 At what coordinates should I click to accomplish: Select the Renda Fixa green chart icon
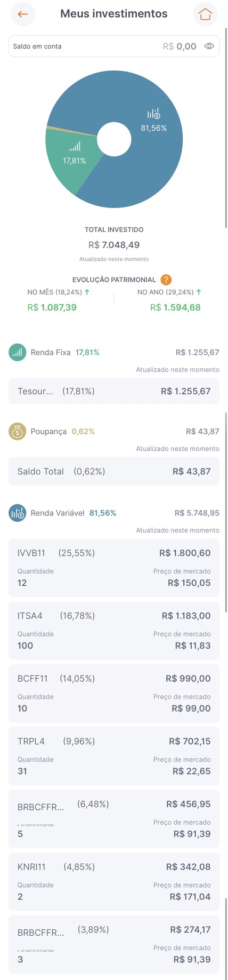coord(18,352)
